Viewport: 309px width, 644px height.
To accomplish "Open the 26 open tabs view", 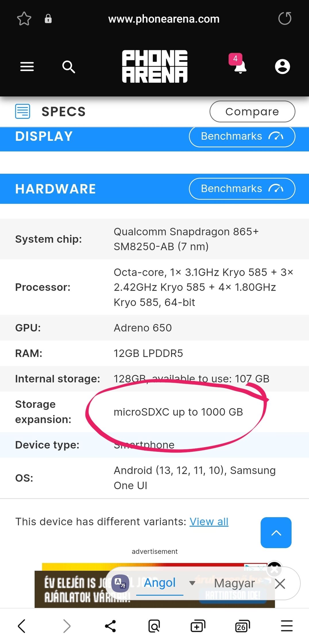I will tap(242, 626).
